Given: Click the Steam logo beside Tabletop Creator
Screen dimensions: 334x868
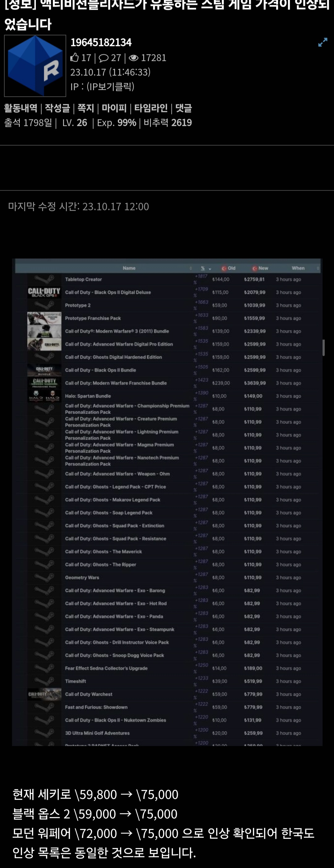Looking at the screenshot, I should (44, 279).
